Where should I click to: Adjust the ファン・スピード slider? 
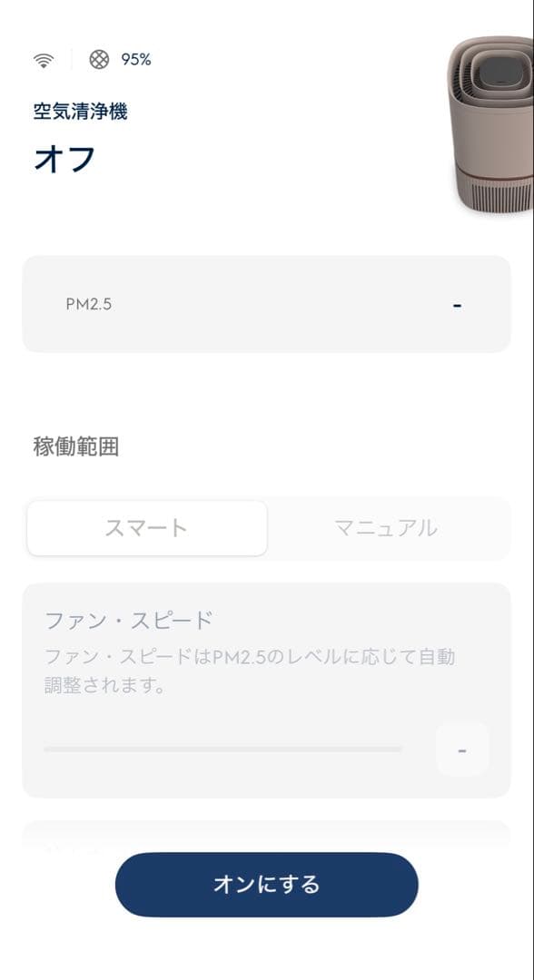point(222,750)
